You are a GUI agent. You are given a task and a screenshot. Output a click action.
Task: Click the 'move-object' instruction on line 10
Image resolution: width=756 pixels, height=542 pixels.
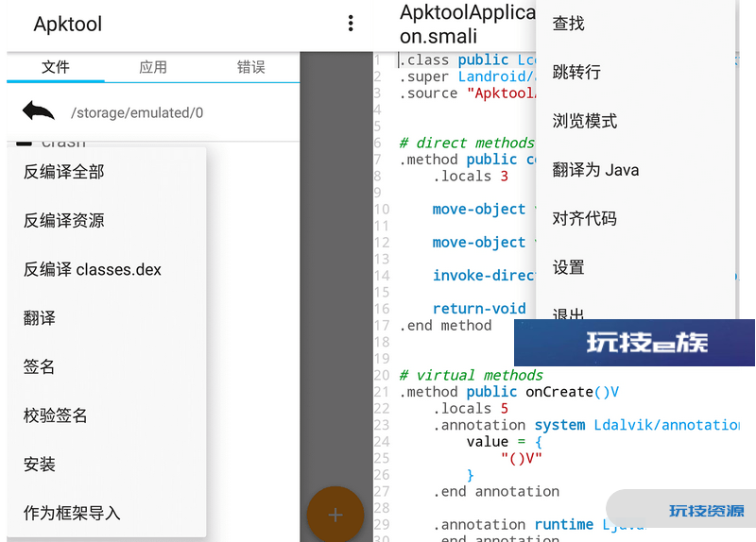click(x=479, y=209)
